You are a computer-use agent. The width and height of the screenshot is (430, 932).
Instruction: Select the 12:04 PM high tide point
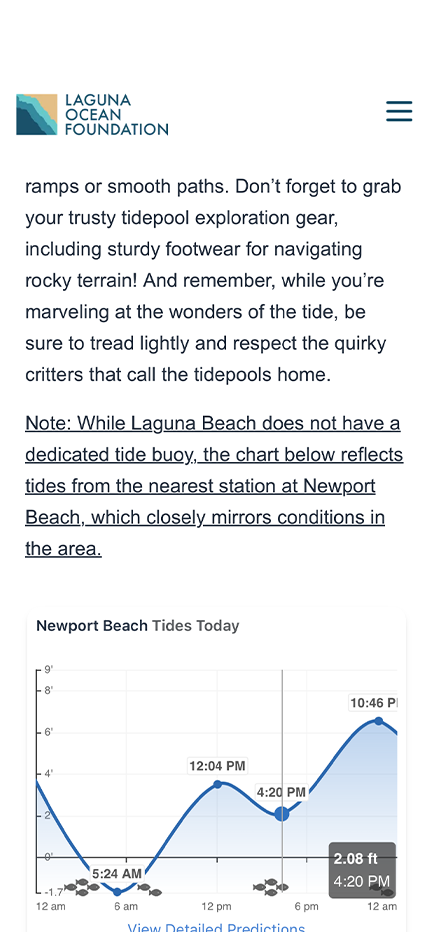(218, 784)
